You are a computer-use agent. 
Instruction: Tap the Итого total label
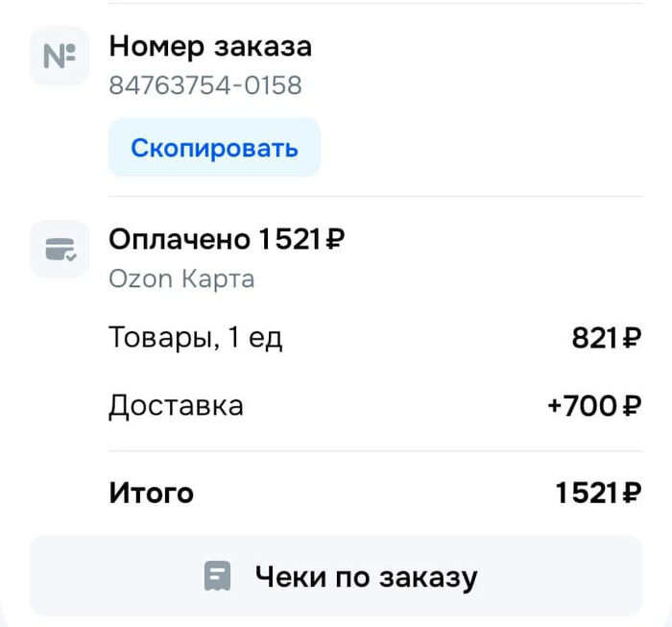[151, 494]
